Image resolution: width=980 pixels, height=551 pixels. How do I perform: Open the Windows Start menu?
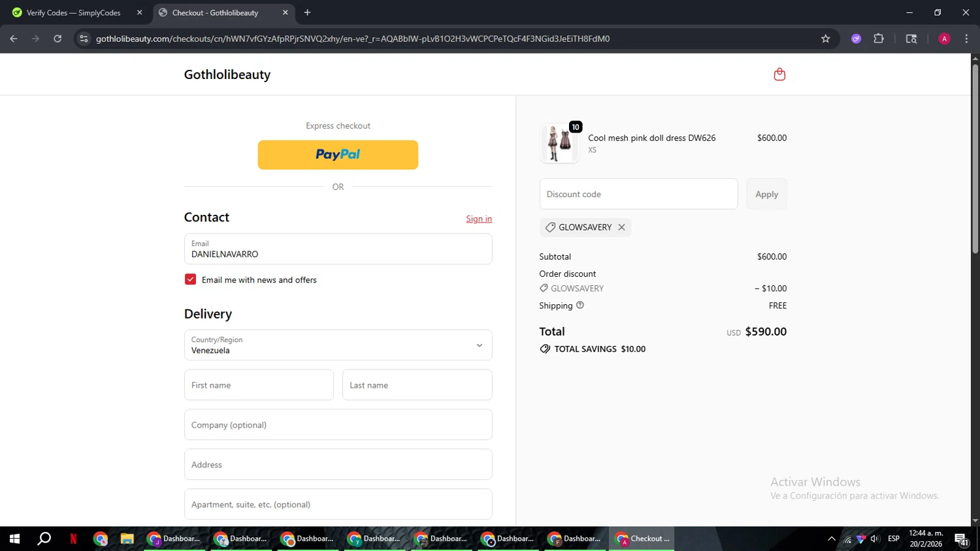14,539
